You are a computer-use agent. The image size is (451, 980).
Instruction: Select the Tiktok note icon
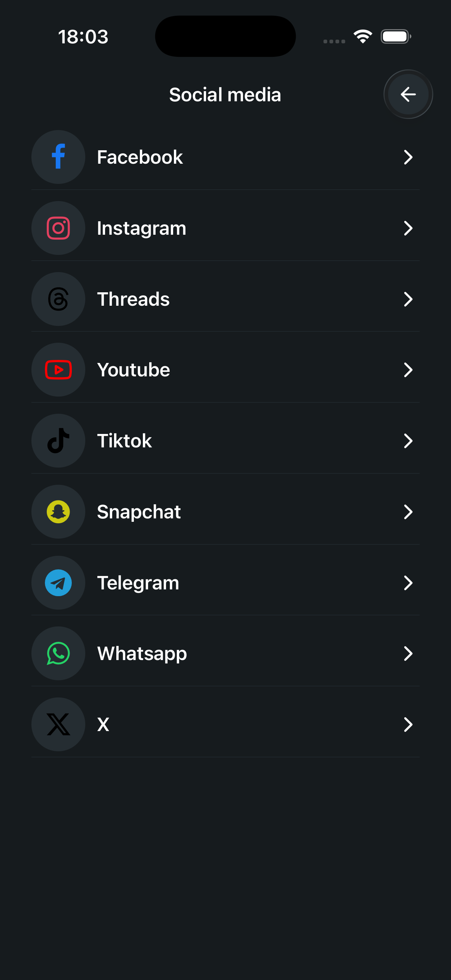click(x=58, y=441)
